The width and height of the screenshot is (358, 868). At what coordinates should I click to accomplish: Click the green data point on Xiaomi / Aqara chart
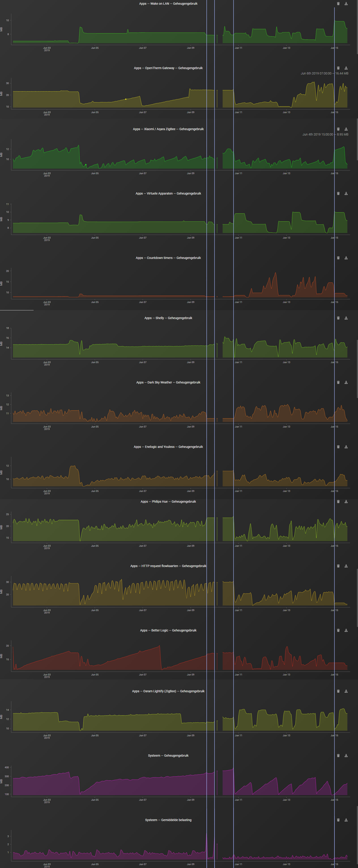coord(86,165)
